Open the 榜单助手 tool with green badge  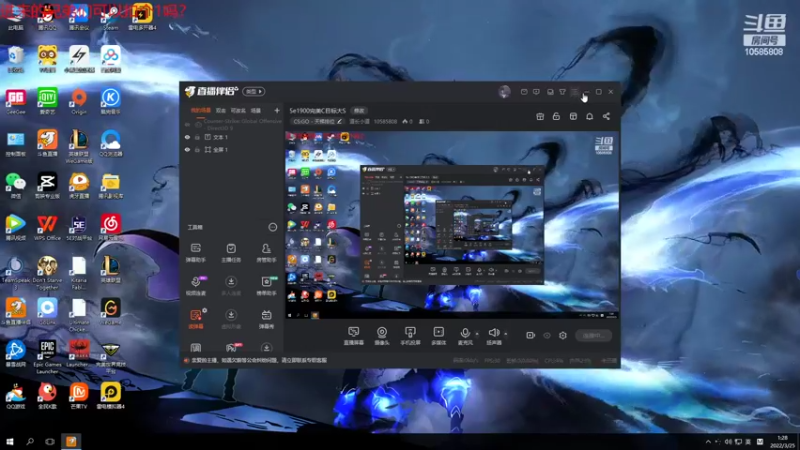(x=266, y=286)
